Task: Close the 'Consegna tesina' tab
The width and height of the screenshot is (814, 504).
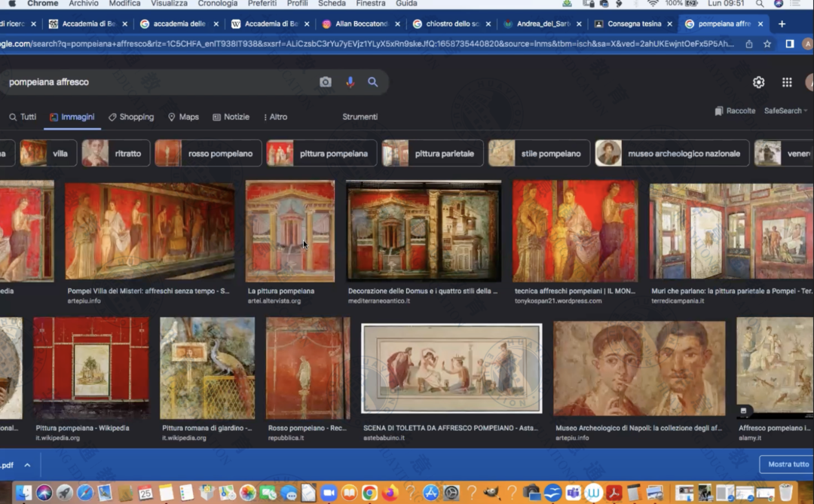Action: [x=670, y=24]
